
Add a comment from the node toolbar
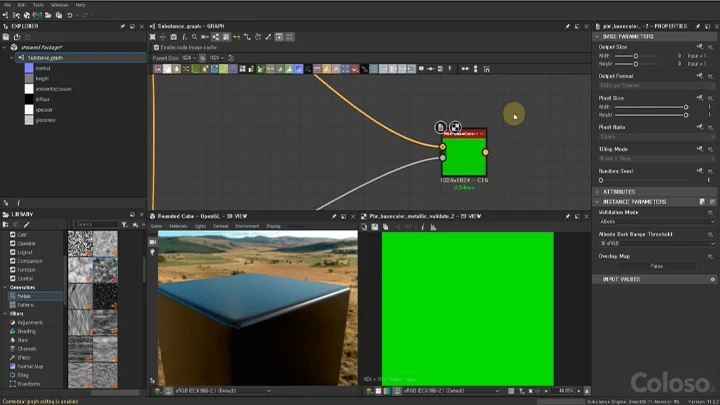pos(421,69)
